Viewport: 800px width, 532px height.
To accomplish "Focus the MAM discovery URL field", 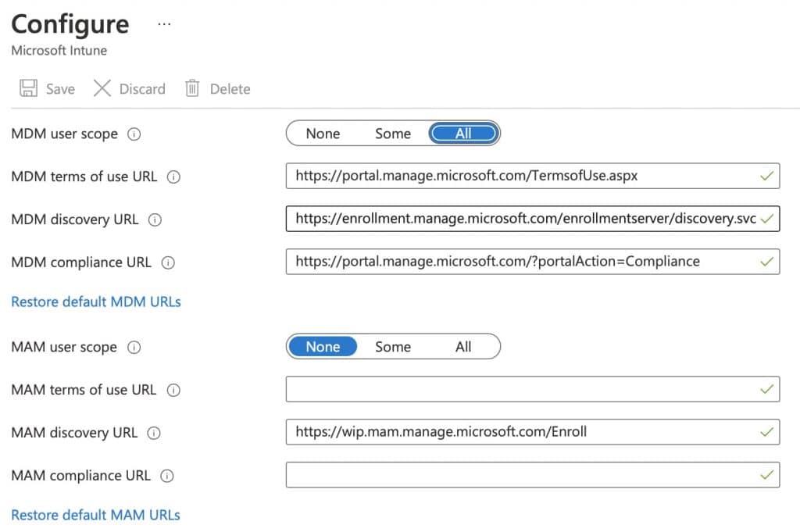I will coord(533,432).
